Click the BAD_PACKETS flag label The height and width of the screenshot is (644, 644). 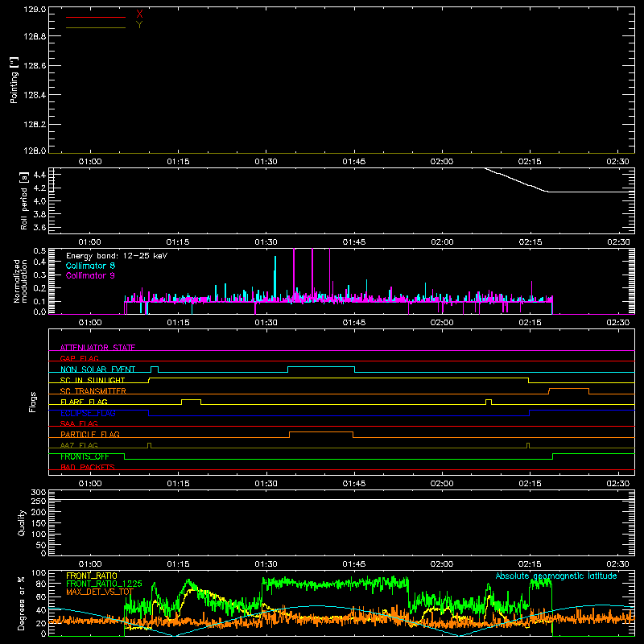(x=88, y=467)
